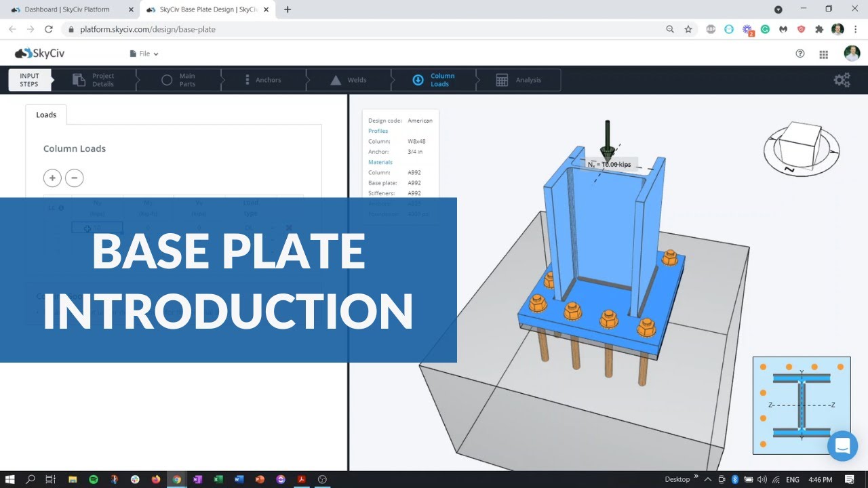Open Windows taskbar search
The image size is (868, 488).
[x=31, y=479]
